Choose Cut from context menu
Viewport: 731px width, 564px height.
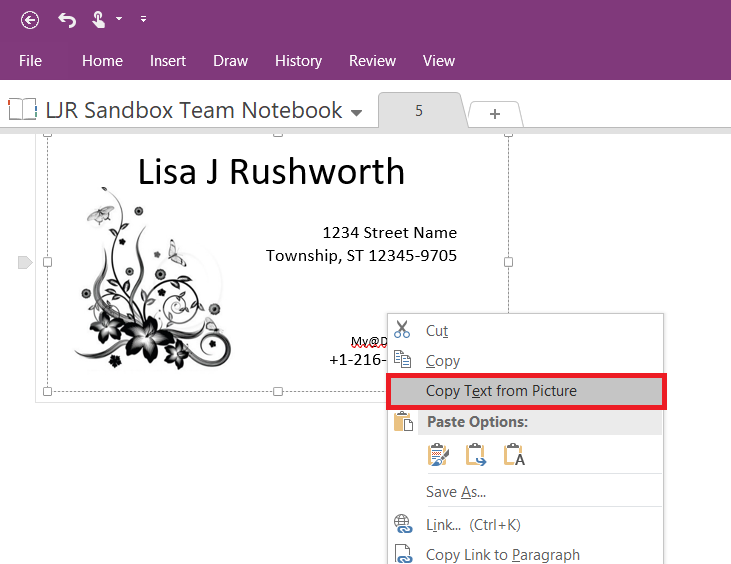pos(525,330)
